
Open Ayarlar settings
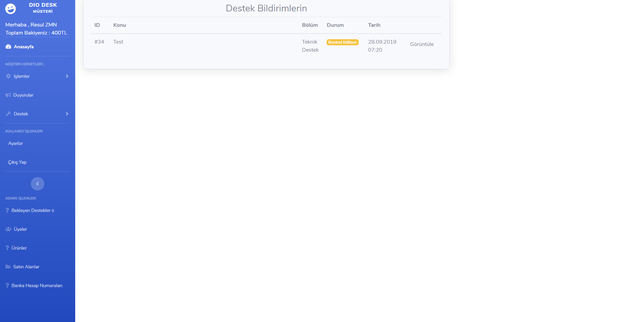[x=15, y=143]
